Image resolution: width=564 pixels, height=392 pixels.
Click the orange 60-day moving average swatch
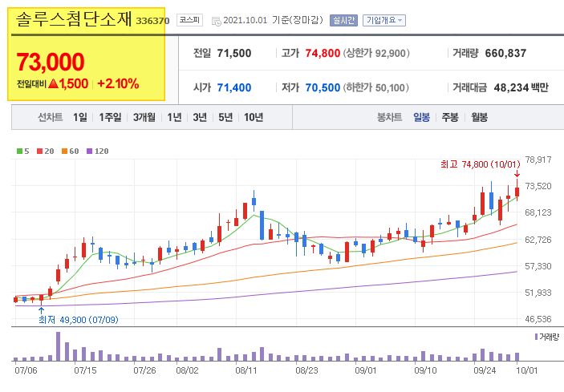click(x=64, y=152)
